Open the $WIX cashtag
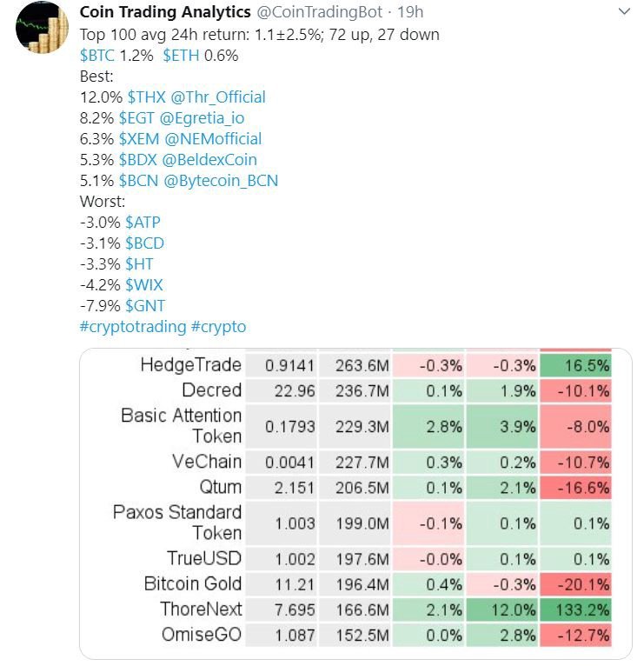 (x=143, y=284)
